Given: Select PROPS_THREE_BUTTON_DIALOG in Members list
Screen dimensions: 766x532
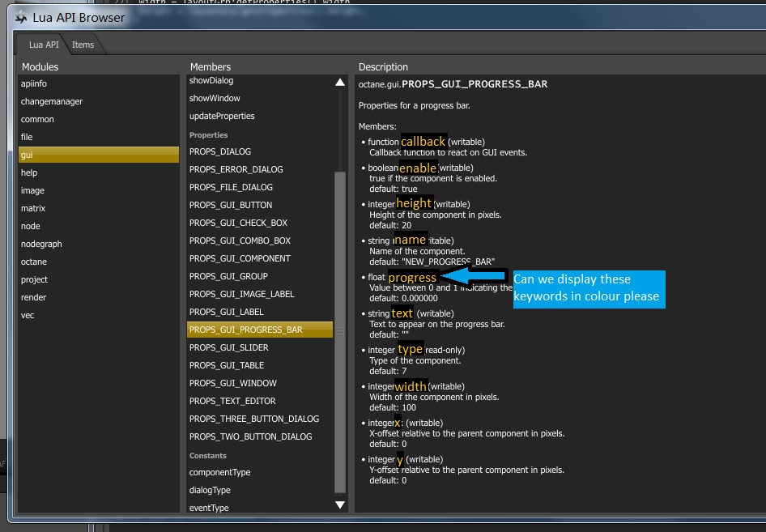Looking at the screenshot, I should point(260,419).
